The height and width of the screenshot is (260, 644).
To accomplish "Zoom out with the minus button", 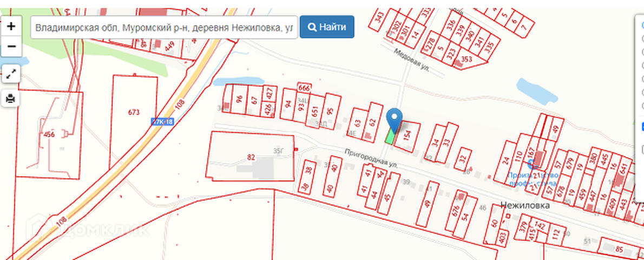I will click(x=11, y=47).
